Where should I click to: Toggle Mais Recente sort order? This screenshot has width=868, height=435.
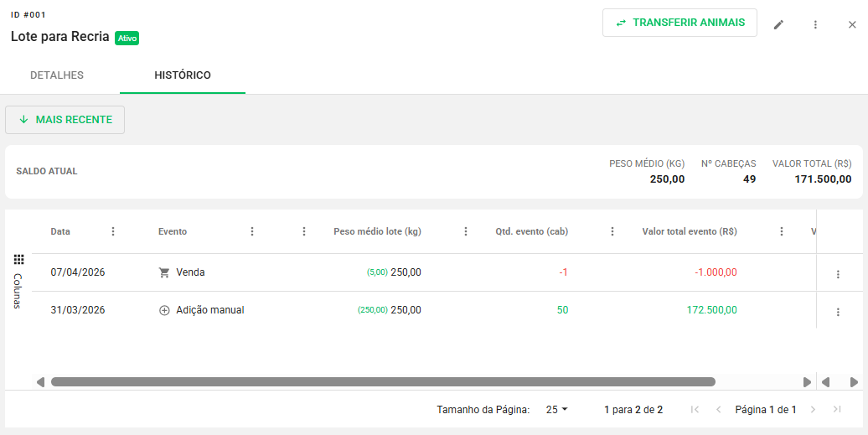(65, 120)
